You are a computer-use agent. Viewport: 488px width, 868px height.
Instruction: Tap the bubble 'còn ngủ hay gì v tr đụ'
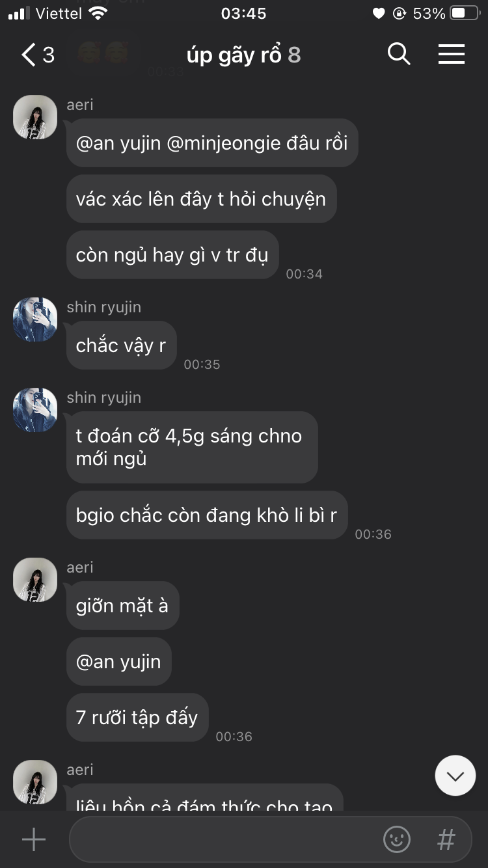click(x=172, y=255)
